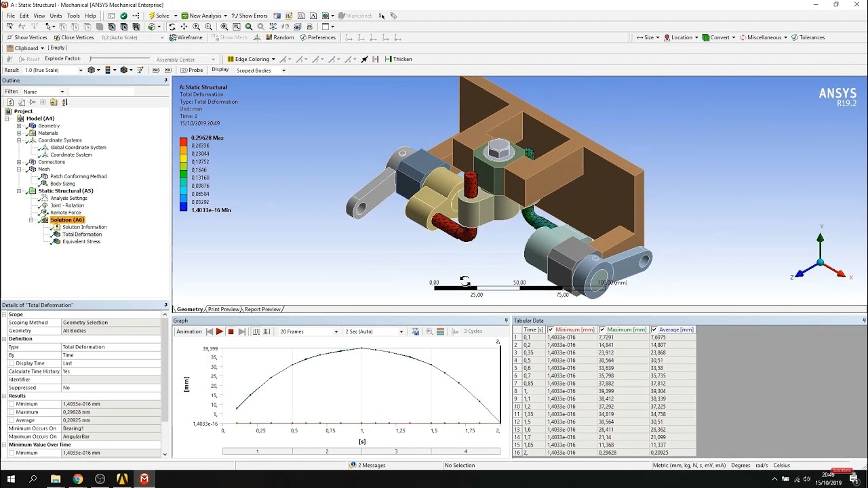Click the previous frame animation button
This screenshot has height=488, width=868.
pos(210,331)
